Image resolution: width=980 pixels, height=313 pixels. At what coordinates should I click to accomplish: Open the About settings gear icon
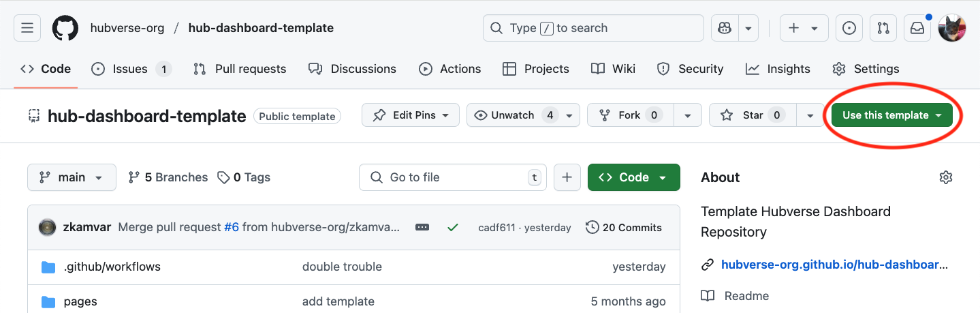click(945, 177)
